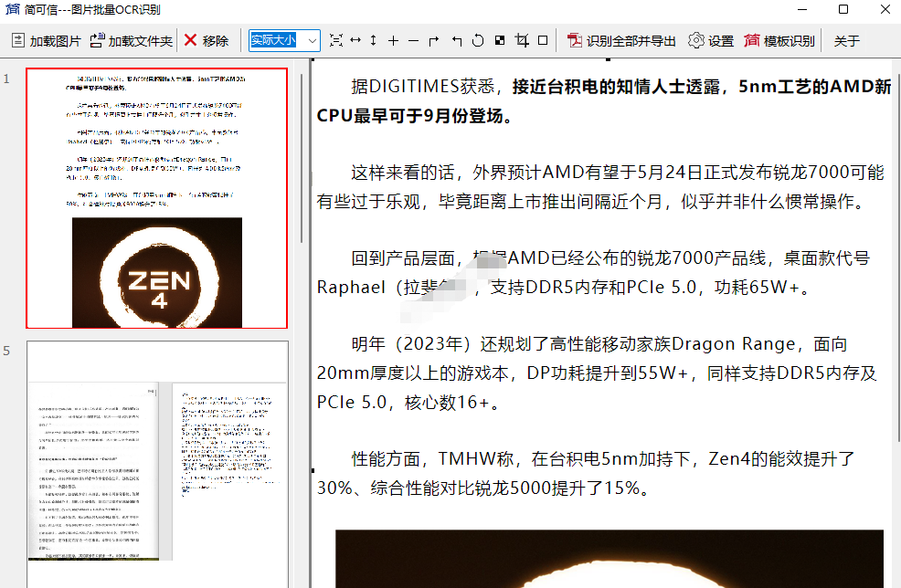The width and height of the screenshot is (901, 588).
Task: Select thumbnail 5 with the book pages
Action: [x=157, y=464]
